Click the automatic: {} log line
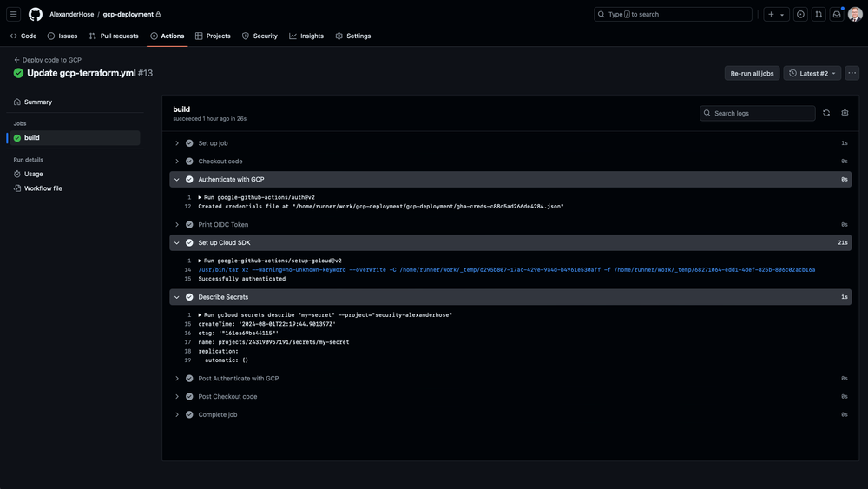The width and height of the screenshot is (868, 489). point(227,360)
